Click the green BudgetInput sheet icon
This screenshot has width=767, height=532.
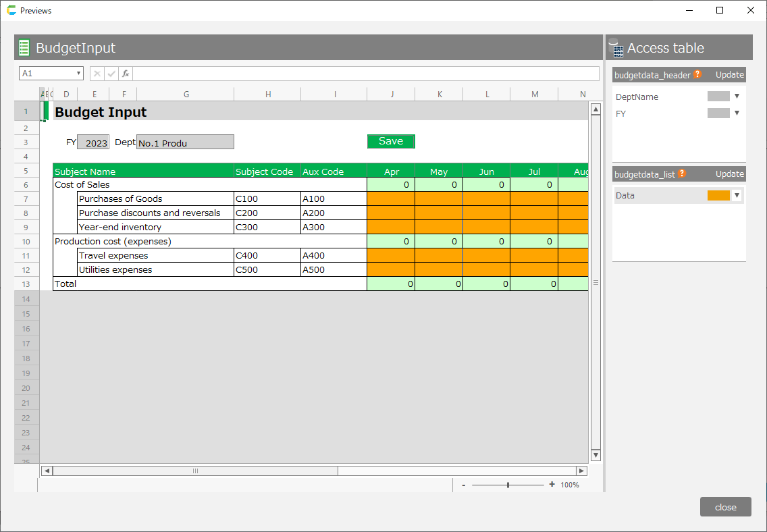pos(24,48)
